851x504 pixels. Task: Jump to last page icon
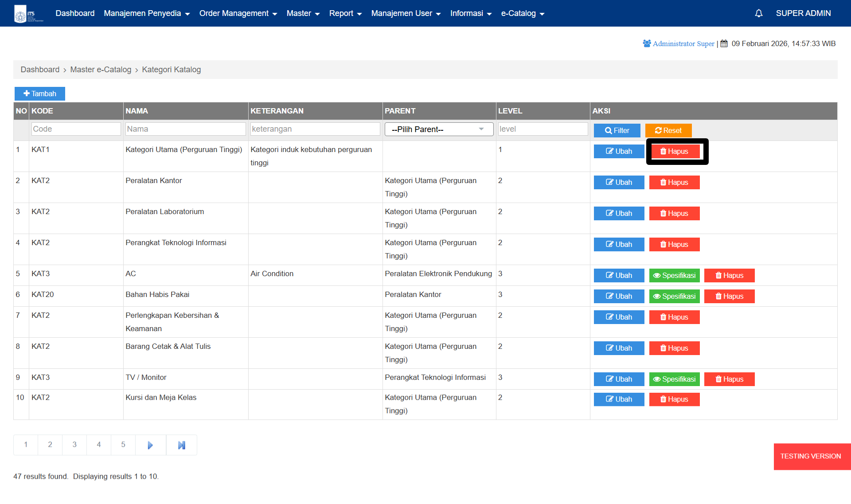click(x=181, y=445)
